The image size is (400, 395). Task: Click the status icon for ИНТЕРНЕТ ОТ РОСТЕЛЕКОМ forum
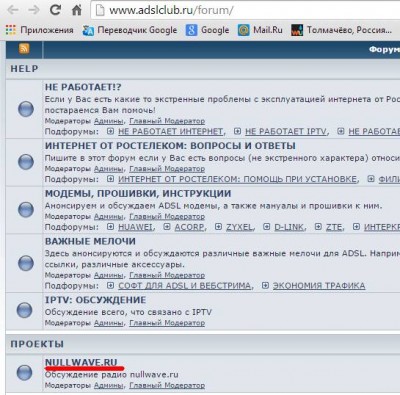coord(26,162)
